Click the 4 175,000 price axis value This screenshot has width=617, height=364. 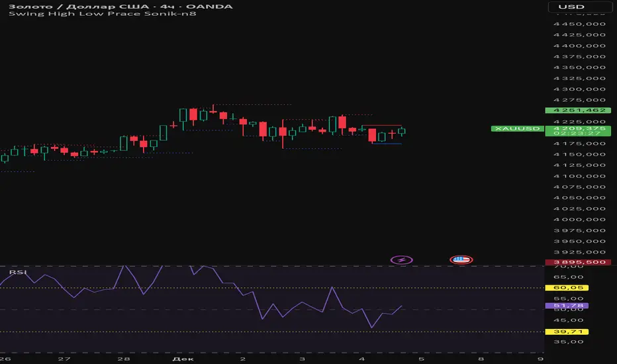[579, 144]
